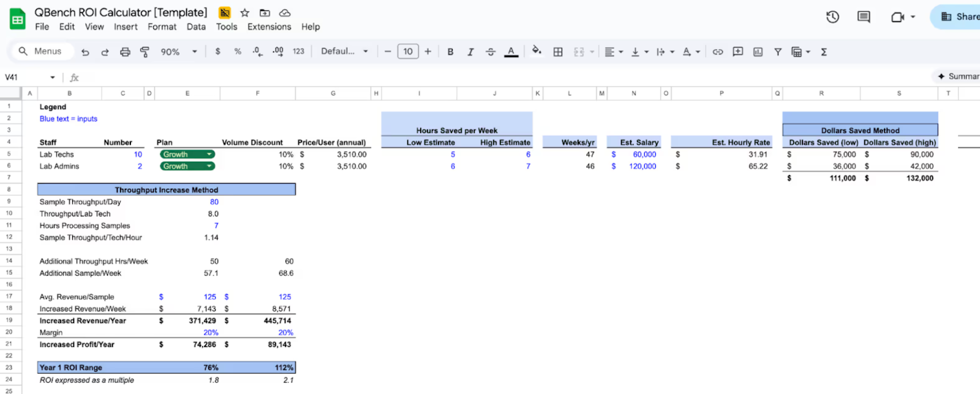This screenshot has width=980, height=394.
Task: Open the borders tool
Action: click(558, 52)
